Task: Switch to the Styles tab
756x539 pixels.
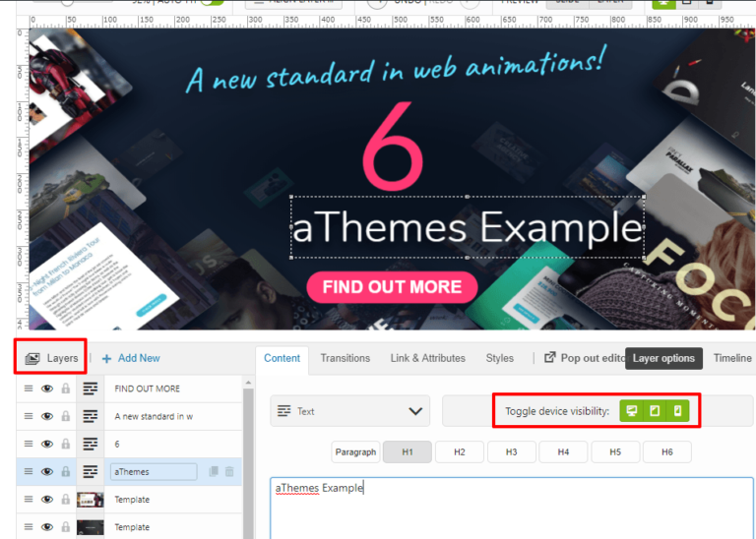Action: (x=499, y=358)
